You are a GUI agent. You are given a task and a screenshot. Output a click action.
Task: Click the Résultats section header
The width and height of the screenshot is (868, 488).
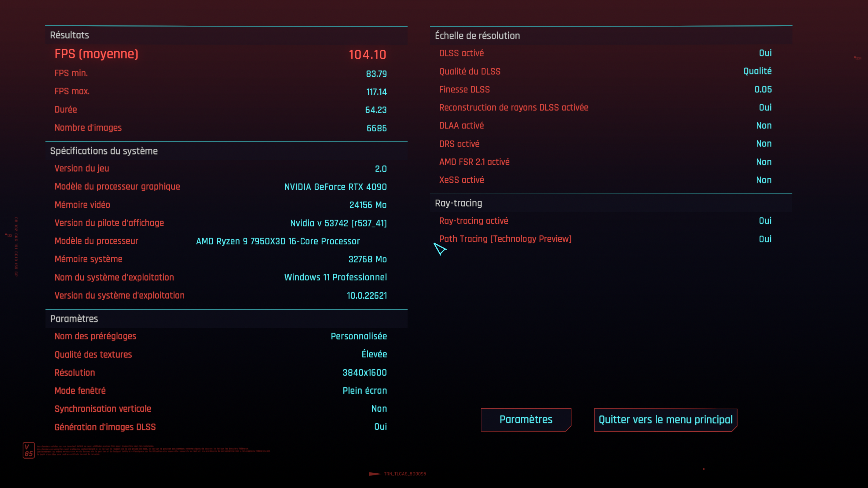[x=69, y=35]
